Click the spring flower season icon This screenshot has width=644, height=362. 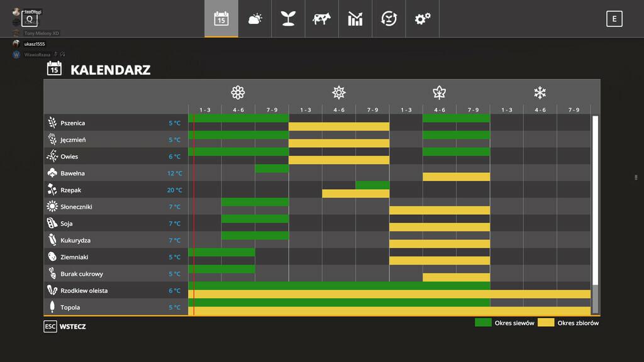tap(238, 93)
